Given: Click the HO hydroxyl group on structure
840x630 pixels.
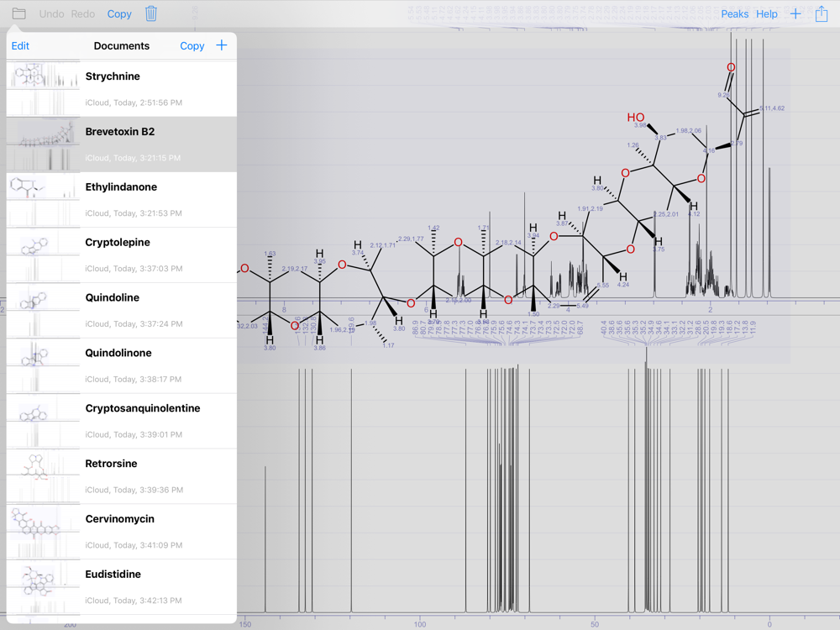Looking at the screenshot, I should [636, 118].
